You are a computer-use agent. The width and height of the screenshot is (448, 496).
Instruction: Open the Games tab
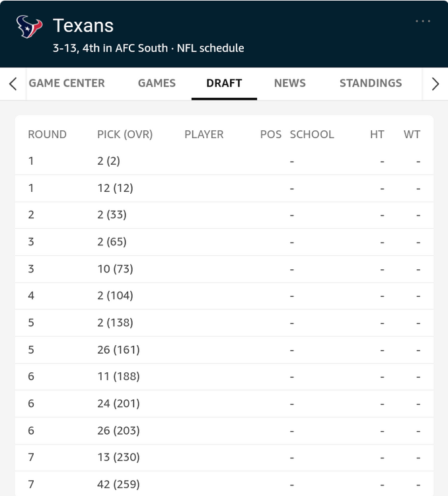click(x=157, y=83)
